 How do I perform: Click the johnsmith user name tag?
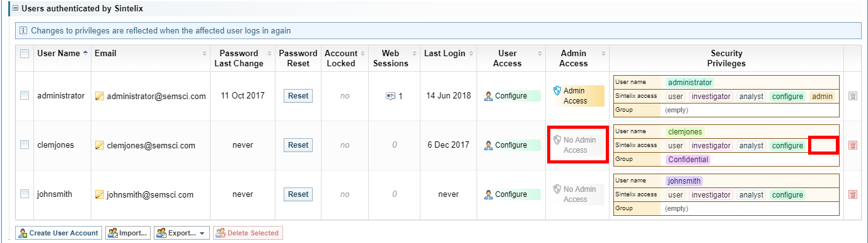684,181
